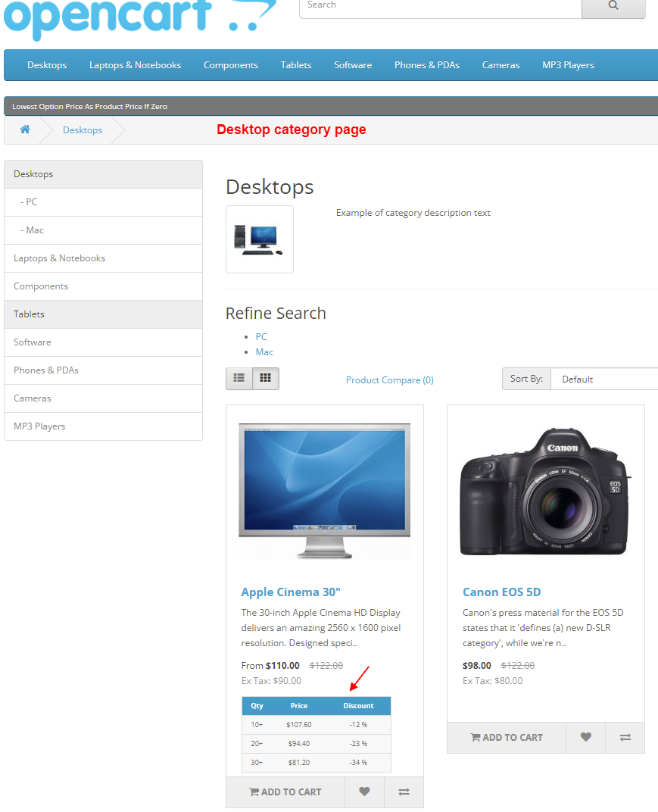Select Laptops & Notebooks in the navigation bar
This screenshot has height=812, width=658.
tap(135, 65)
